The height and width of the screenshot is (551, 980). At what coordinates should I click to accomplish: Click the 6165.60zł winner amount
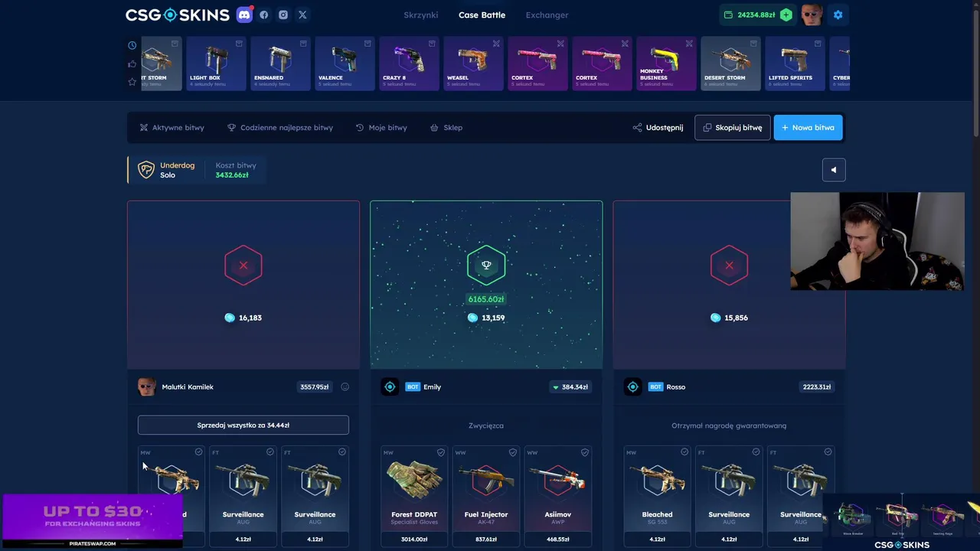tap(486, 299)
